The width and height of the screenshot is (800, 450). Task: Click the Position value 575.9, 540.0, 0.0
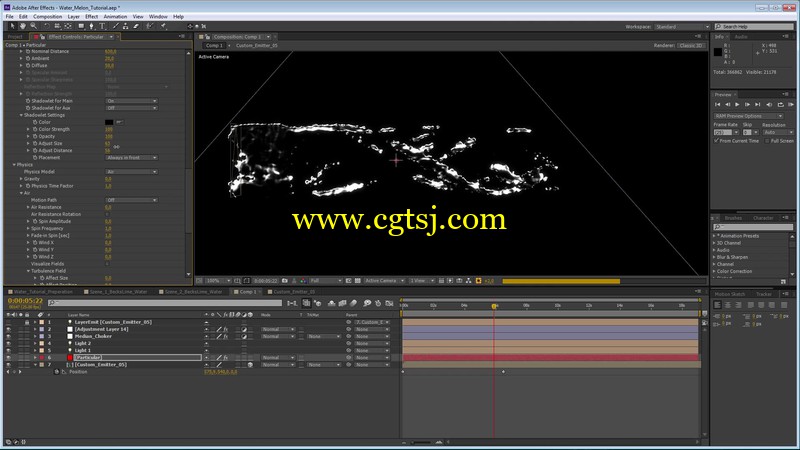click(x=220, y=372)
